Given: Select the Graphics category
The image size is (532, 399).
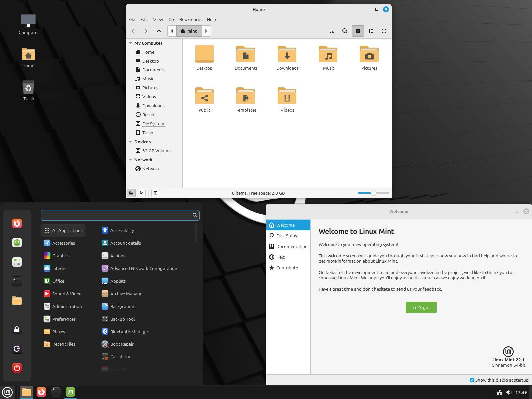Looking at the screenshot, I should 63,256.
